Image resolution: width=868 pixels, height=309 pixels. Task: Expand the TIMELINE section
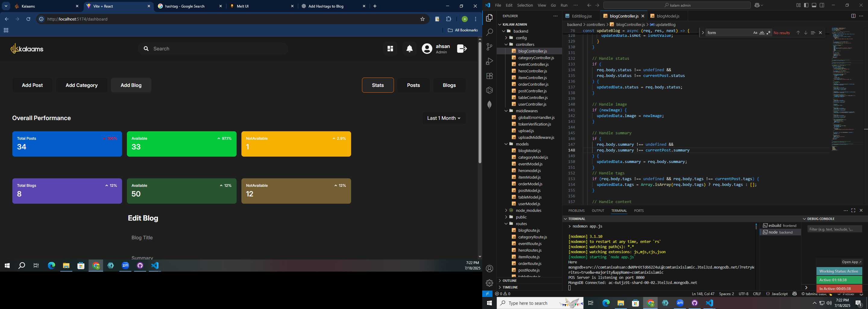pyautogui.click(x=529, y=287)
